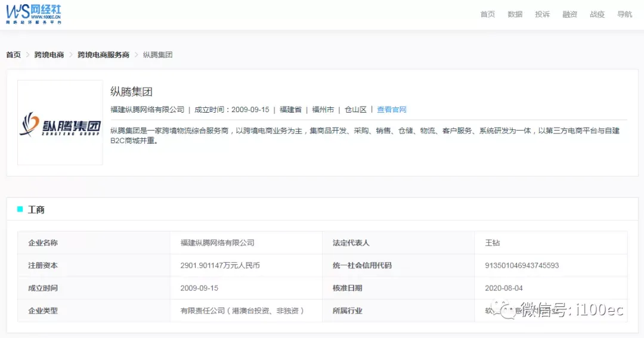Click the 法定代表人 label cell
This screenshot has width=644, height=338.
398,243
